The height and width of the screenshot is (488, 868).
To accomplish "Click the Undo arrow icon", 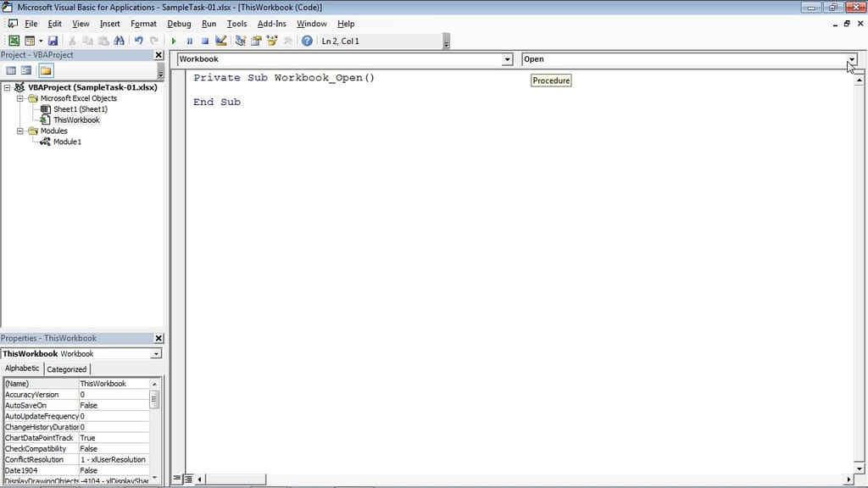I will (138, 41).
